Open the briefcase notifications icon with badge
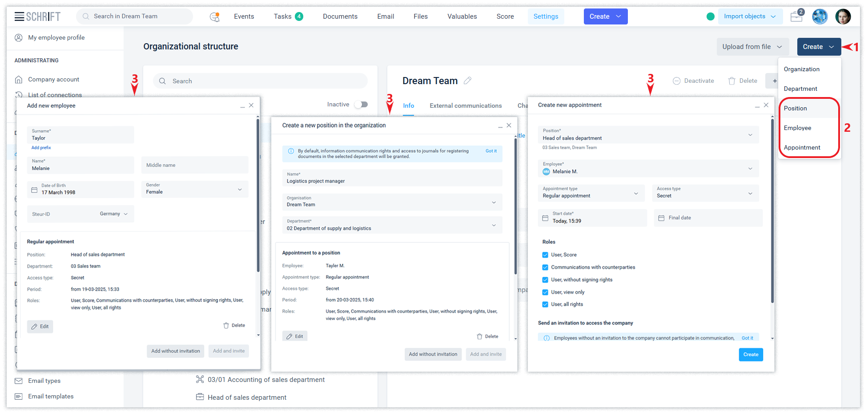Image resolution: width=868 pixels, height=414 pixels. coord(796,17)
